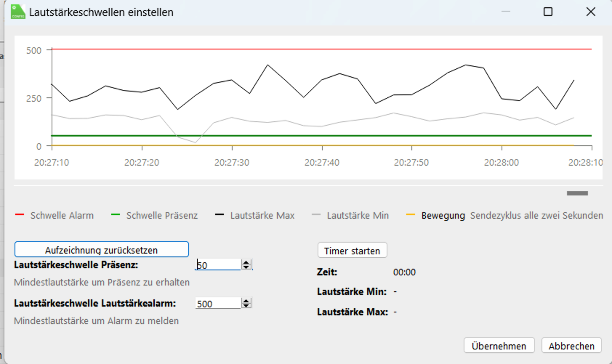Focus the Lautstärkeschwelle Präsenz value field
612x364 pixels.
(218, 265)
